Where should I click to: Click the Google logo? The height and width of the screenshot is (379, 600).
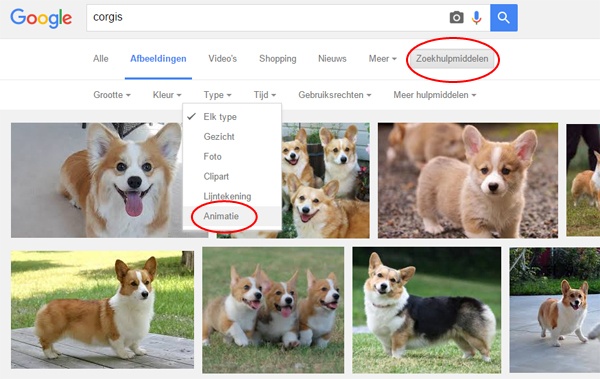(x=41, y=18)
